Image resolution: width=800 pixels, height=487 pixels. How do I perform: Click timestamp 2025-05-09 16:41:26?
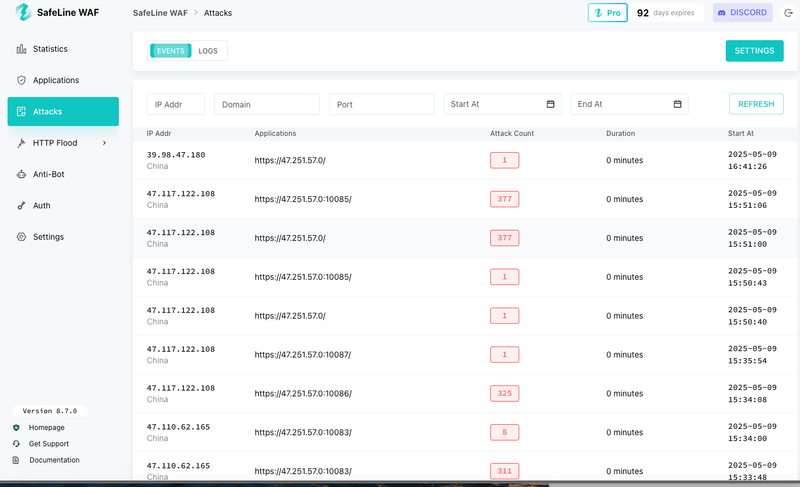752,160
